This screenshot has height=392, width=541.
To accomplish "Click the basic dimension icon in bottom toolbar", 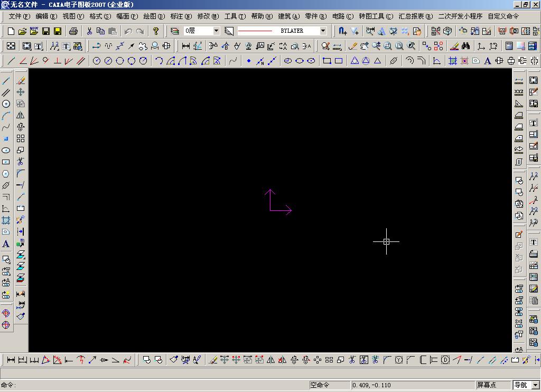I will coord(11,360).
